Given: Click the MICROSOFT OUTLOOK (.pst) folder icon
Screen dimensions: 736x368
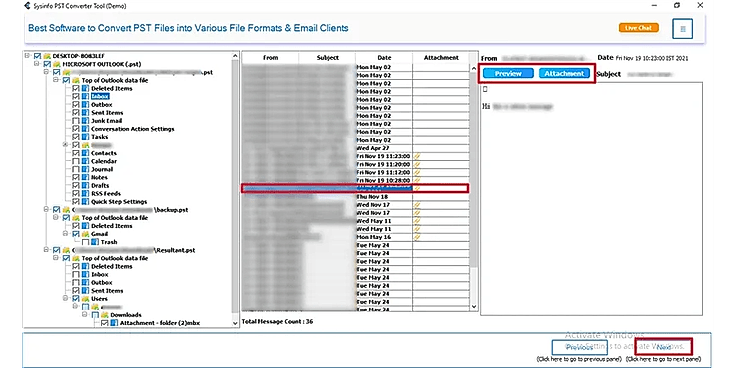Looking at the screenshot, I should point(56,64).
